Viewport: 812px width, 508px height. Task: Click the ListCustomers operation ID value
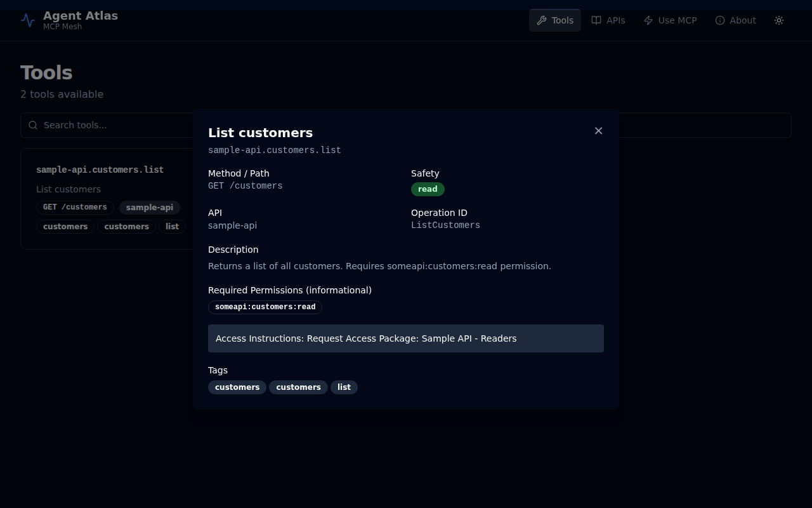tap(445, 225)
